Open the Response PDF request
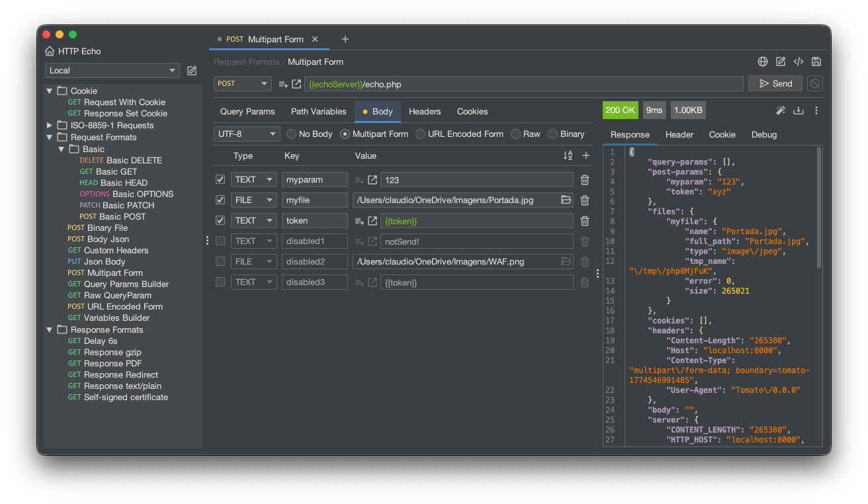This screenshot has height=504, width=868. click(105, 363)
